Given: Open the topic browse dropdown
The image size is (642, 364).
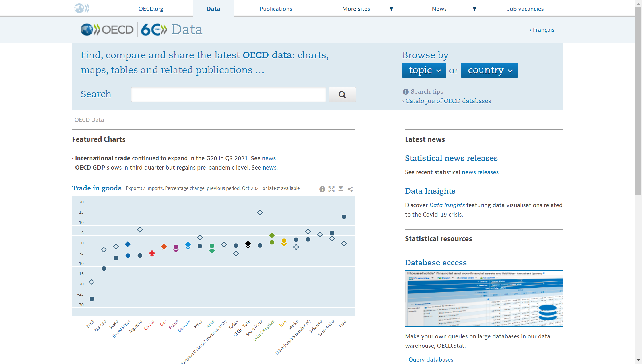Looking at the screenshot, I should 424,70.
